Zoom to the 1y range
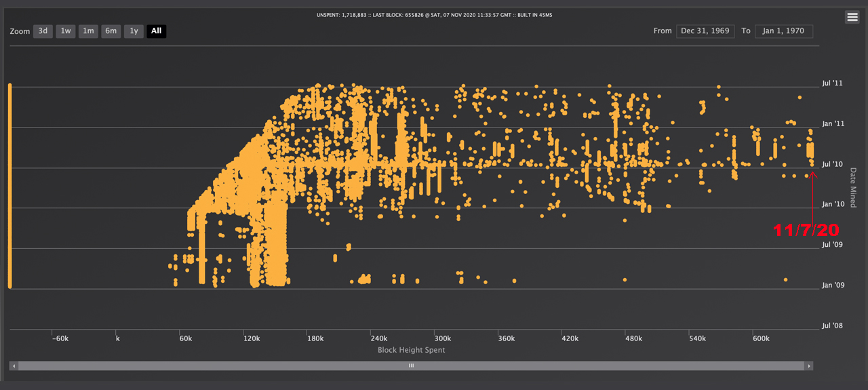The image size is (868, 390). (134, 31)
